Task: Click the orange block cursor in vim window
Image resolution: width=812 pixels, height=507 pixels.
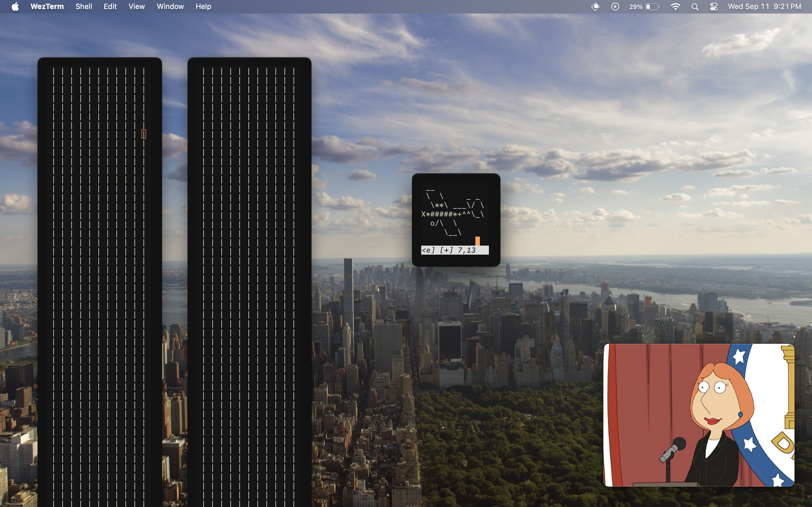Action: (477, 241)
